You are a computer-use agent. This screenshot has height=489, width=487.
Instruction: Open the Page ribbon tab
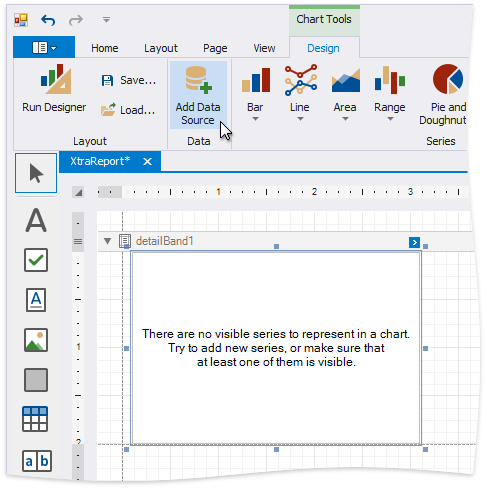pyautogui.click(x=215, y=48)
